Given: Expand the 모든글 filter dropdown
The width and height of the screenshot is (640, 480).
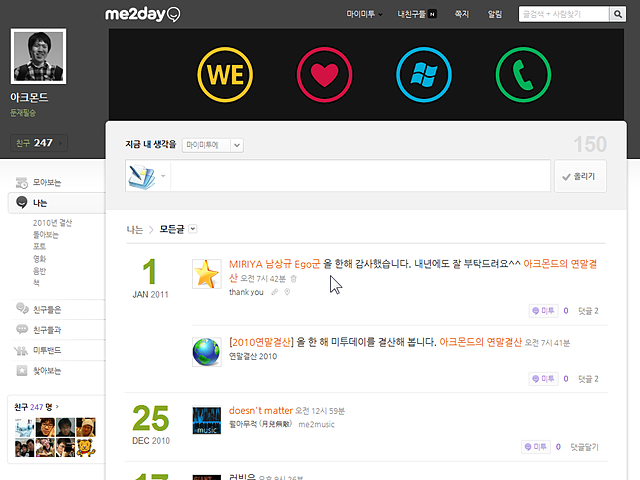Looking at the screenshot, I should coord(193,229).
